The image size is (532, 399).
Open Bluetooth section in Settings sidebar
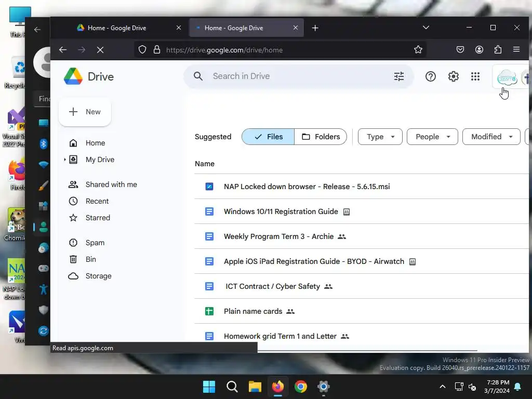pyautogui.click(x=43, y=144)
